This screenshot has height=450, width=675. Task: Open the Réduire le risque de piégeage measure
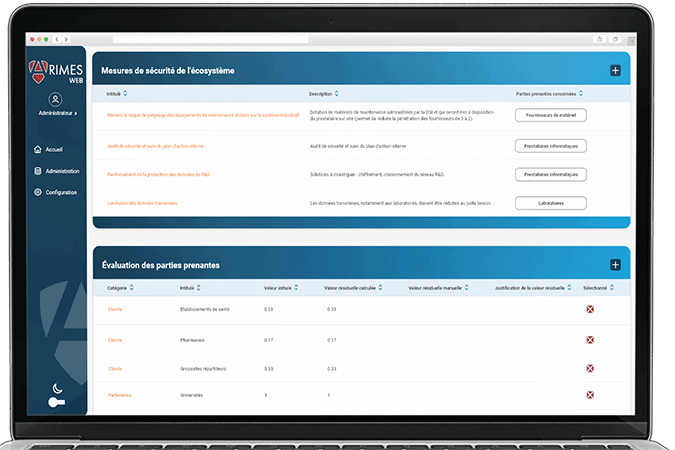[x=203, y=115]
